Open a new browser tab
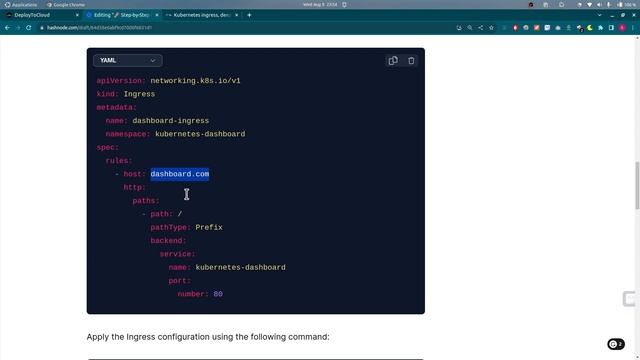This screenshot has width=640, height=360. coord(249,15)
